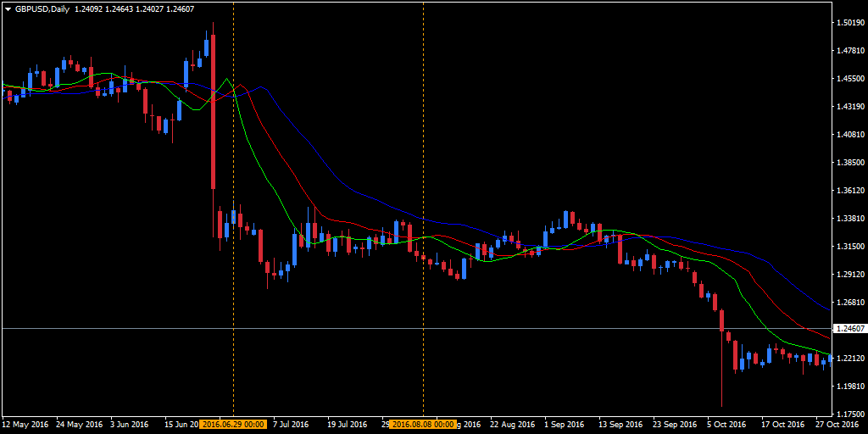Click the 5 Oct 2016 date label
Image resolution: width=868 pixels, height=434 pixels.
click(726, 425)
